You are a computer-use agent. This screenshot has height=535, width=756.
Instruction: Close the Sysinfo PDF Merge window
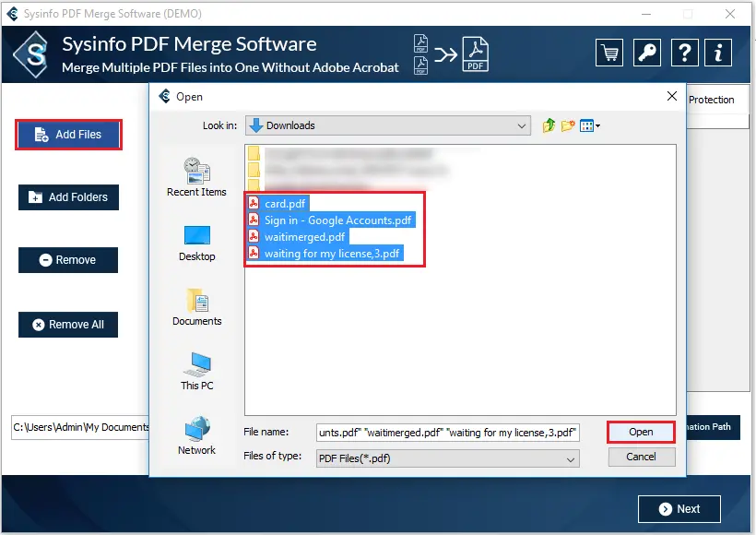(x=730, y=14)
